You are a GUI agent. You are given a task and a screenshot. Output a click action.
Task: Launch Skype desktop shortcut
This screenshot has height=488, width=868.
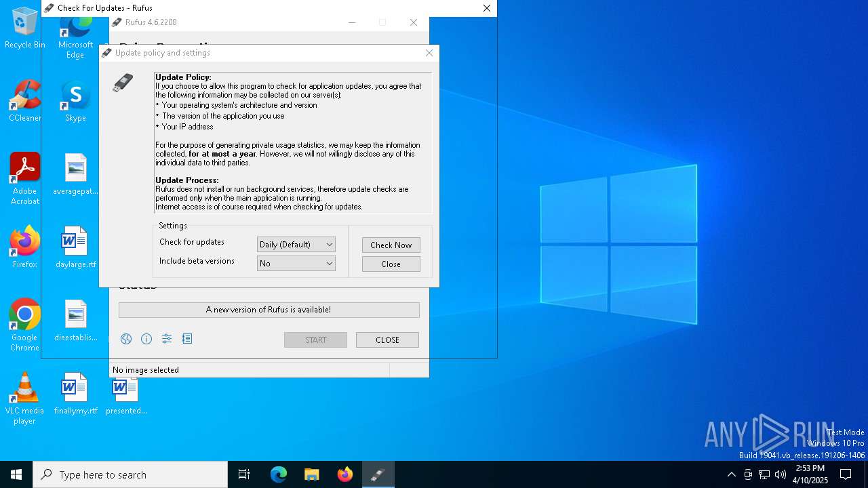tap(75, 101)
